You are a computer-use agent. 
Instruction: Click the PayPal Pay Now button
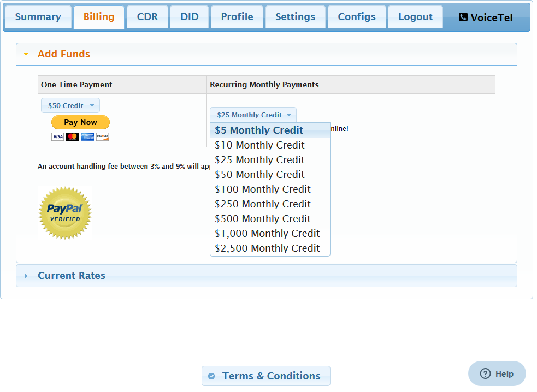point(80,122)
